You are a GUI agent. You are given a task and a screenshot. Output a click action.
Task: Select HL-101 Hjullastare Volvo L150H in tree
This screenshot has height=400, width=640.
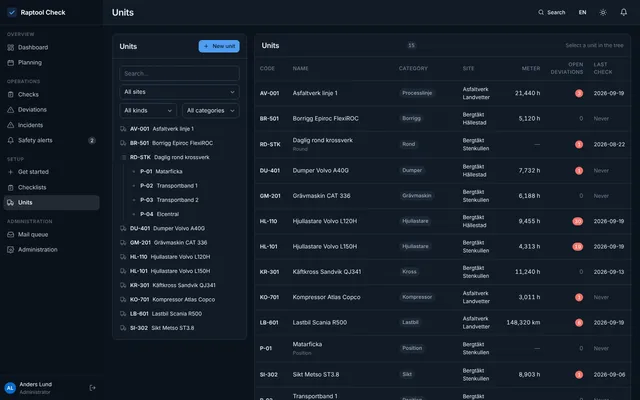point(179,271)
